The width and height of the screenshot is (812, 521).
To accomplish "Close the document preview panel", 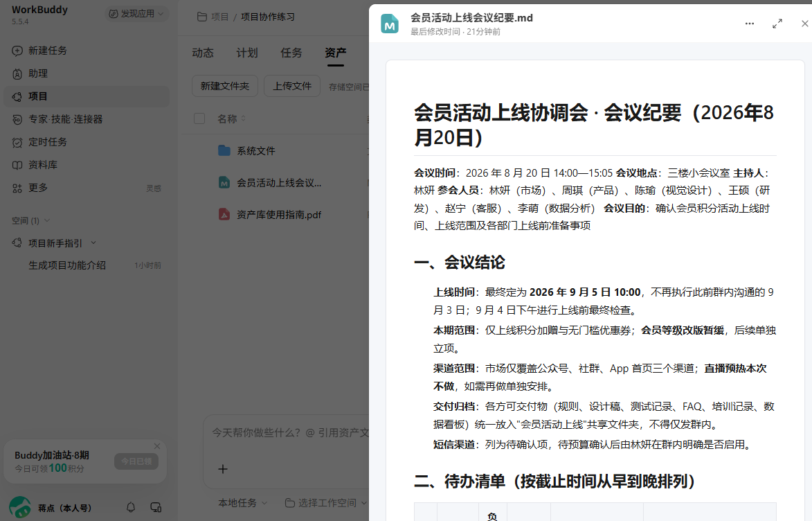I will click(805, 24).
